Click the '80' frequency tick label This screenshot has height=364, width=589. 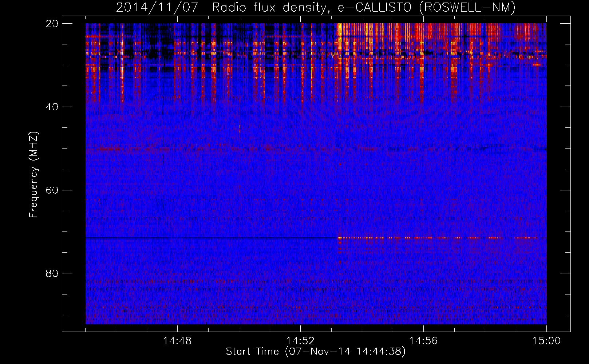click(x=52, y=273)
